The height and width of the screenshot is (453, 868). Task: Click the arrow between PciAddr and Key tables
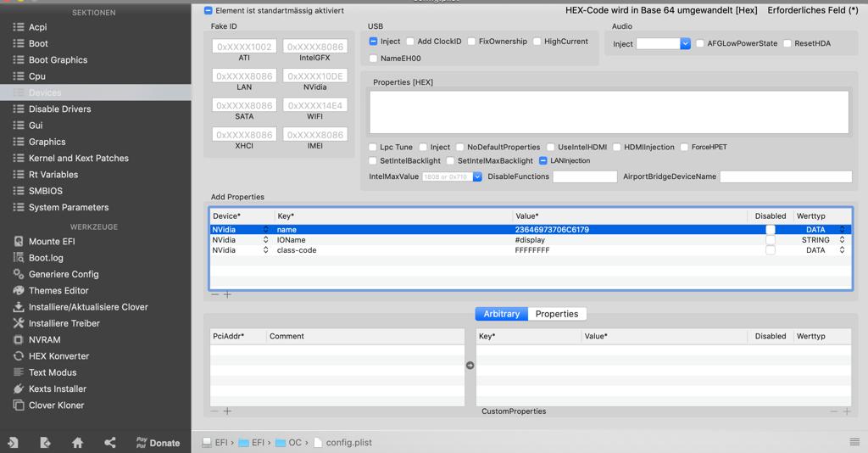pos(470,366)
